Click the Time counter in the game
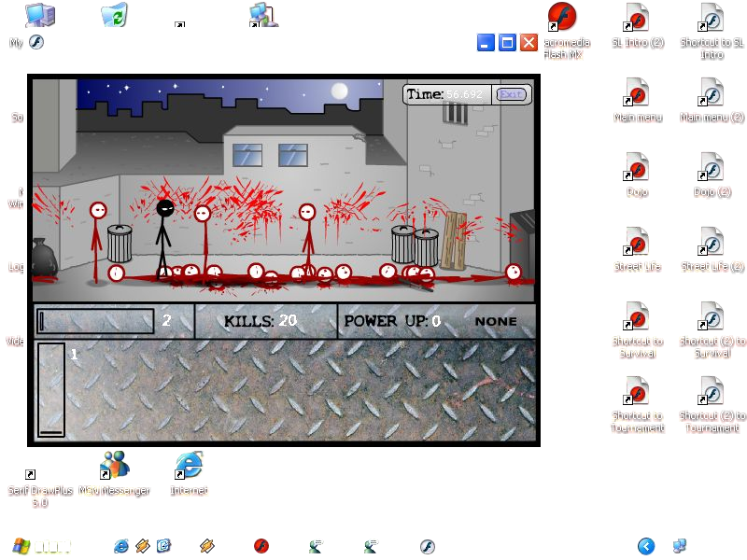 click(x=444, y=94)
